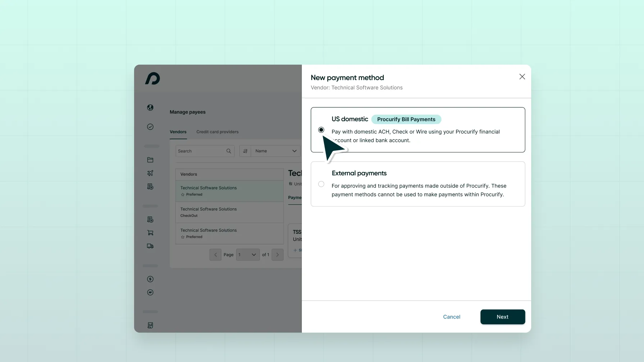Viewport: 644px width, 362px height.
Task: Open the globe icon in sidebar
Action: point(150,107)
